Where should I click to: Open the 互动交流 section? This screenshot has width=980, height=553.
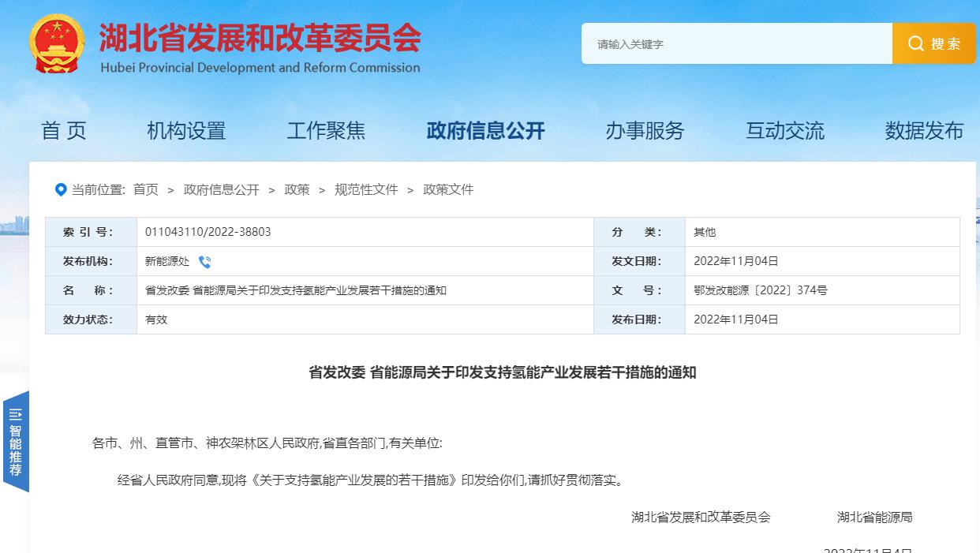click(785, 131)
